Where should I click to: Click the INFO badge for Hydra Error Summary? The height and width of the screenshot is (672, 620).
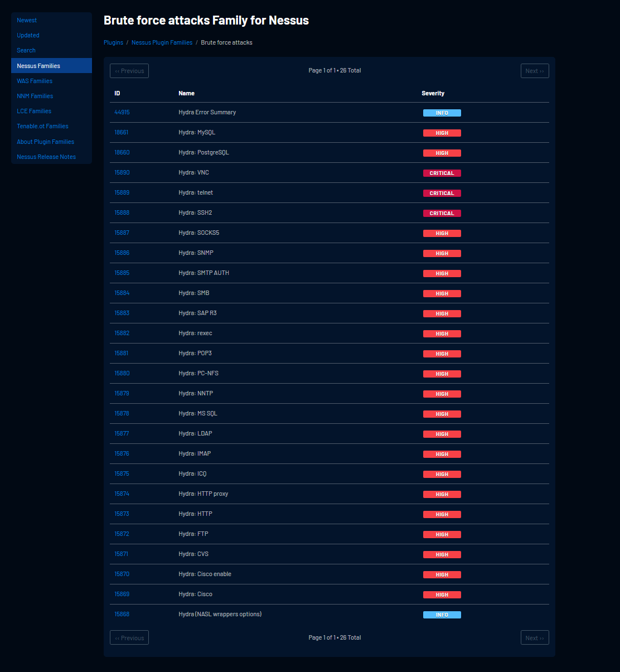442,113
